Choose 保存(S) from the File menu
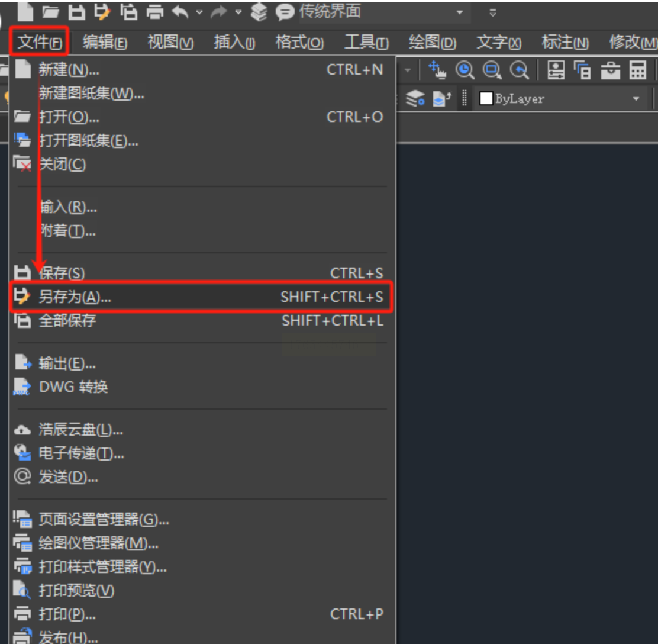 [202, 273]
